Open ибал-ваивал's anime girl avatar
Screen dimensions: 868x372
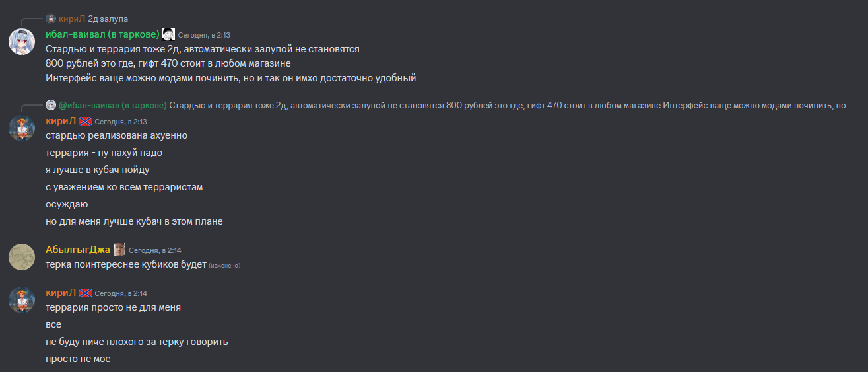pyautogui.click(x=21, y=42)
